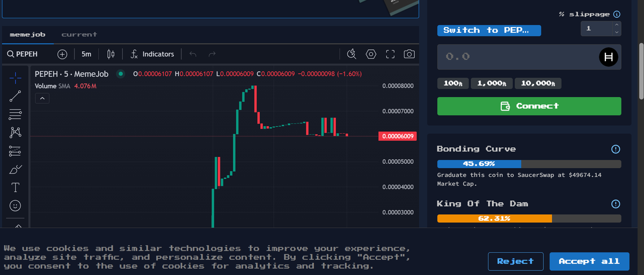Redo the chart action
The image size is (644, 275).
(212, 54)
